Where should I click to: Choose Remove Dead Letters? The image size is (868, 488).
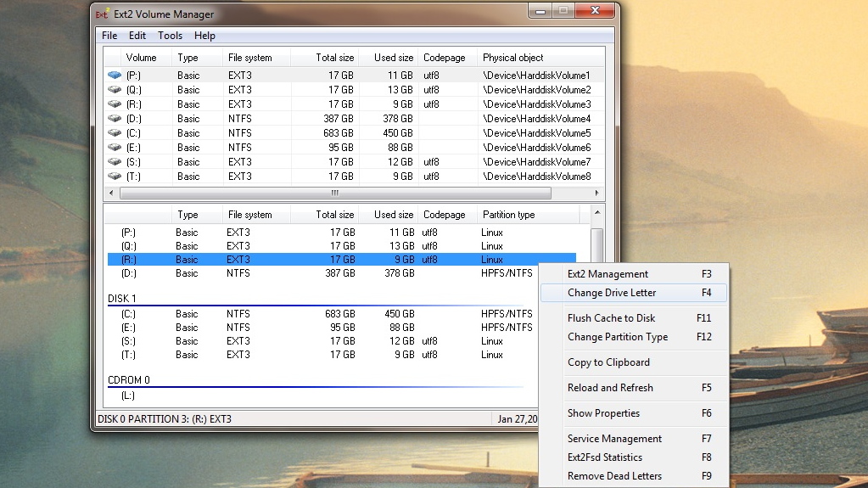pos(634,476)
